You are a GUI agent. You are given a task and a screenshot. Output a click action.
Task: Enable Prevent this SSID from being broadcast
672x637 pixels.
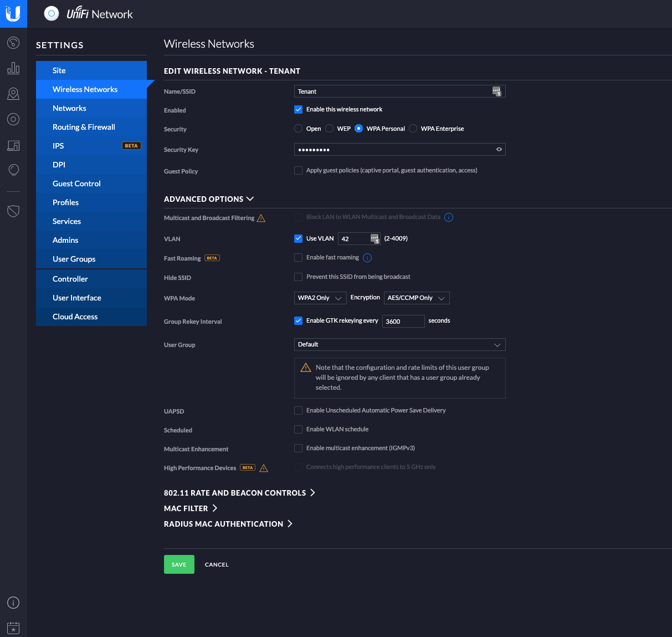[x=299, y=277]
